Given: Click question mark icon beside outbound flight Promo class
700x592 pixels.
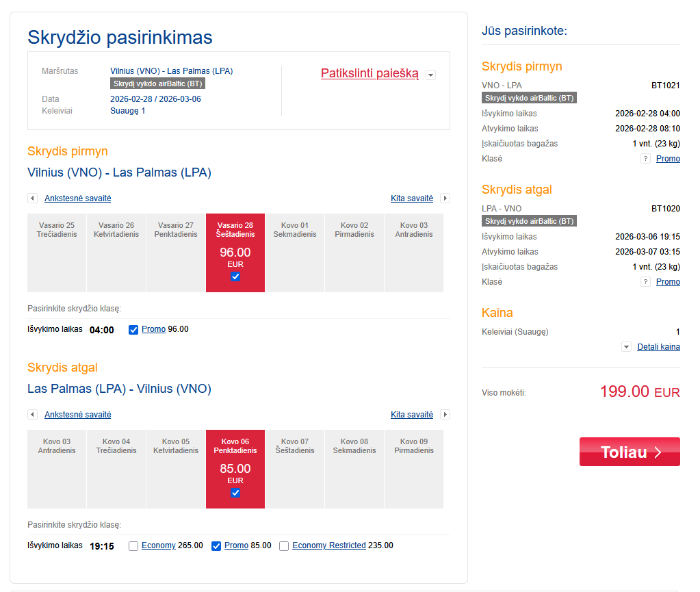Looking at the screenshot, I should point(645,159).
